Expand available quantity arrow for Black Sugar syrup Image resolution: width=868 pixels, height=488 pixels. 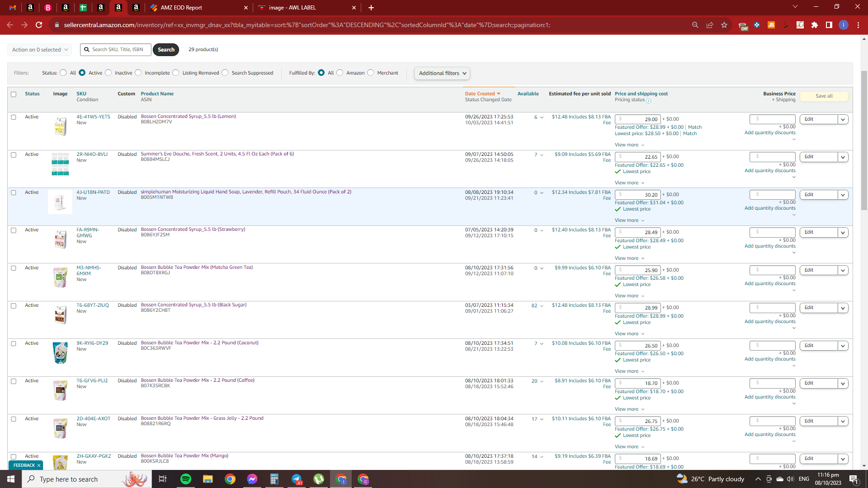pyautogui.click(x=542, y=306)
